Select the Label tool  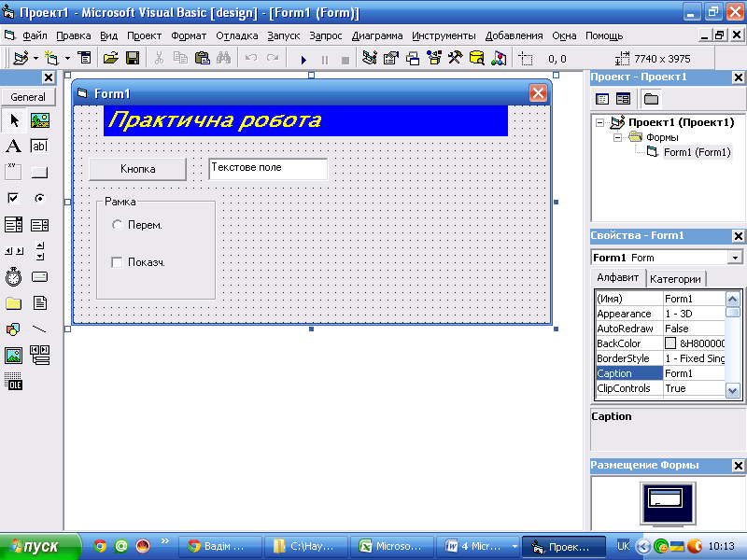[x=14, y=147]
